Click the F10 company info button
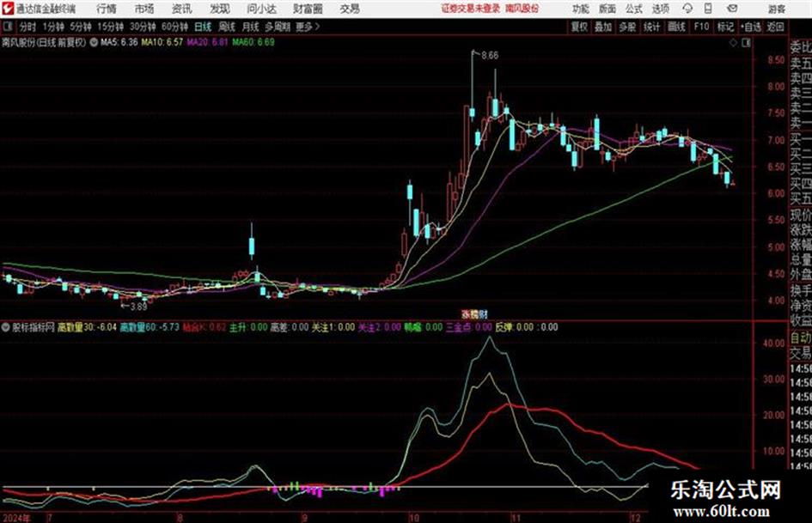 coord(701,27)
